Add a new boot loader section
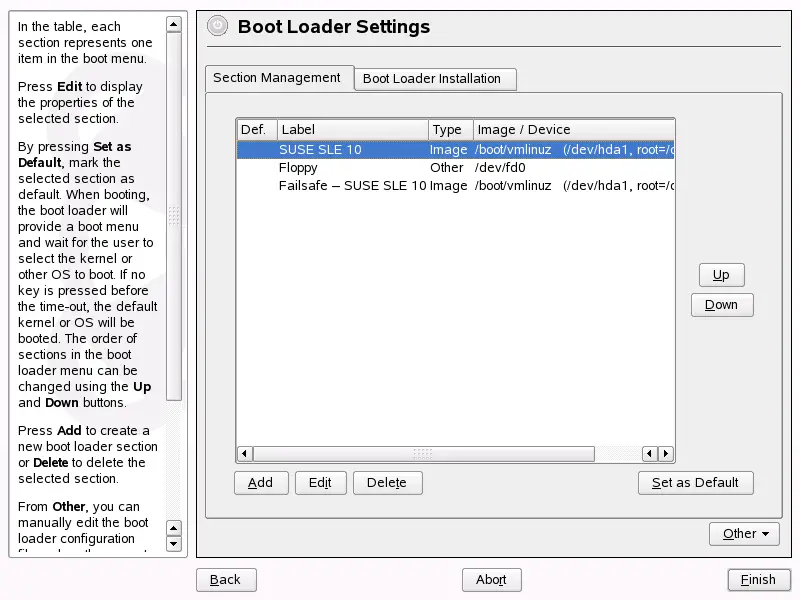This screenshot has height=600, width=800. click(x=261, y=482)
